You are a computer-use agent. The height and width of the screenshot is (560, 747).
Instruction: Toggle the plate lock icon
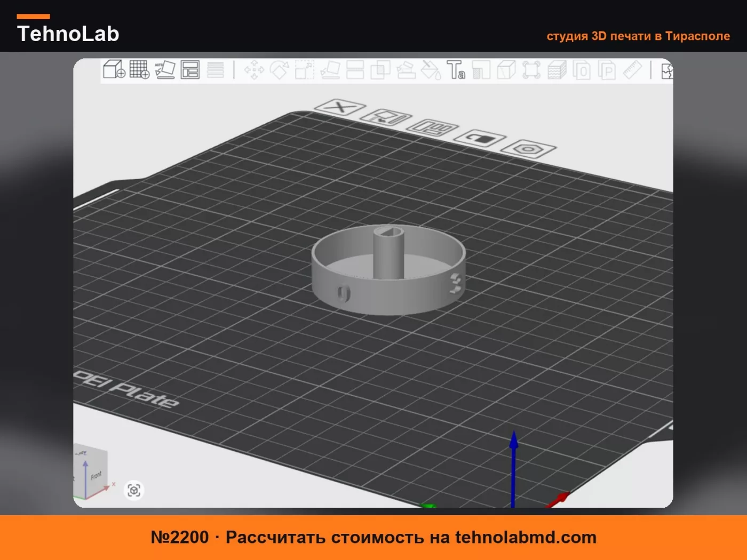[480, 138]
